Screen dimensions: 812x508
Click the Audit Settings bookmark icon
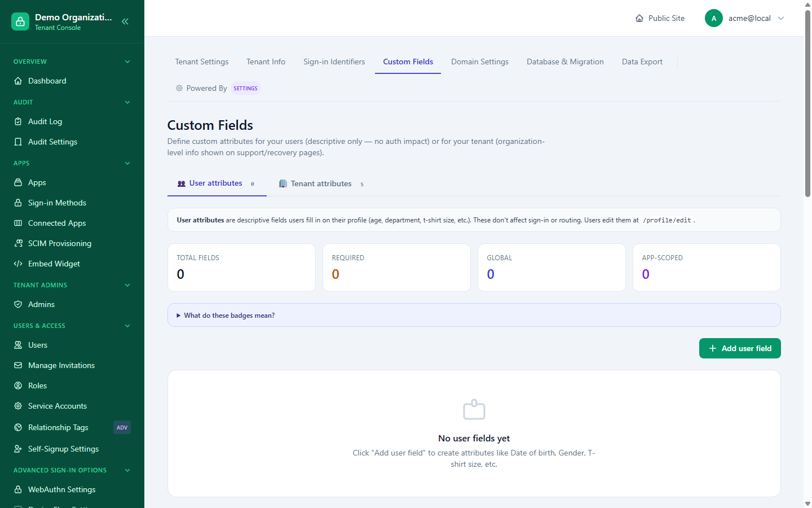pos(18,142)
